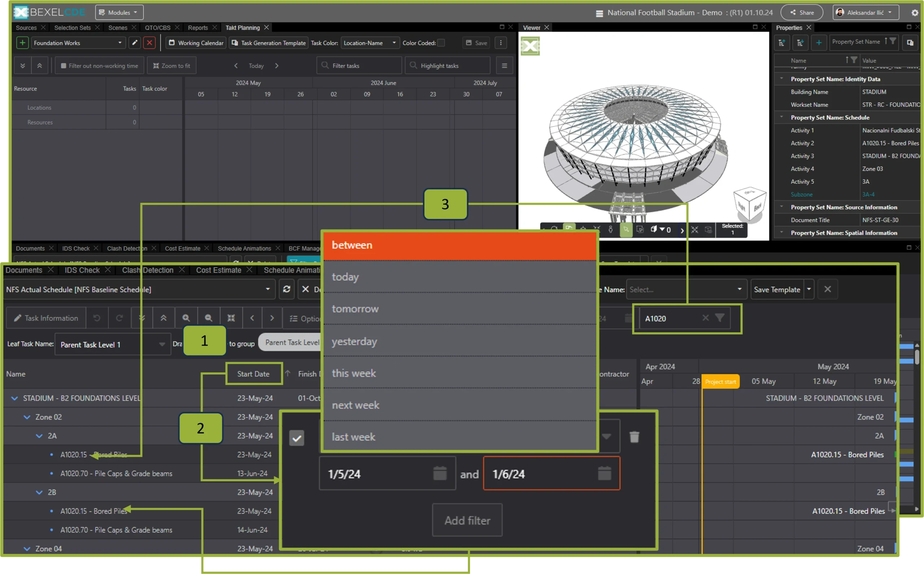Edit the takt plan with pencil icon
This screenshot has height=574, width=924.
click(134, 43)
